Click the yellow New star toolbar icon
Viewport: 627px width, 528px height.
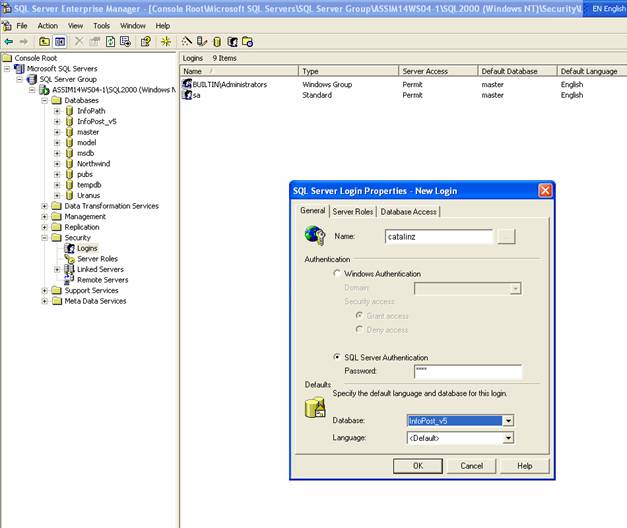click(x=166, y=42)
